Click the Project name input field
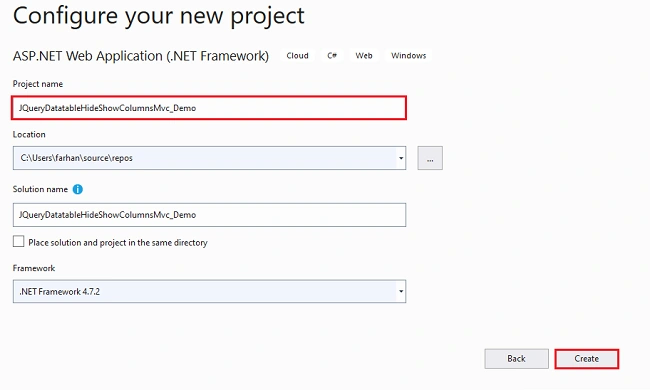The width and height of the screenshot is (650, 390). click(209, 108)
